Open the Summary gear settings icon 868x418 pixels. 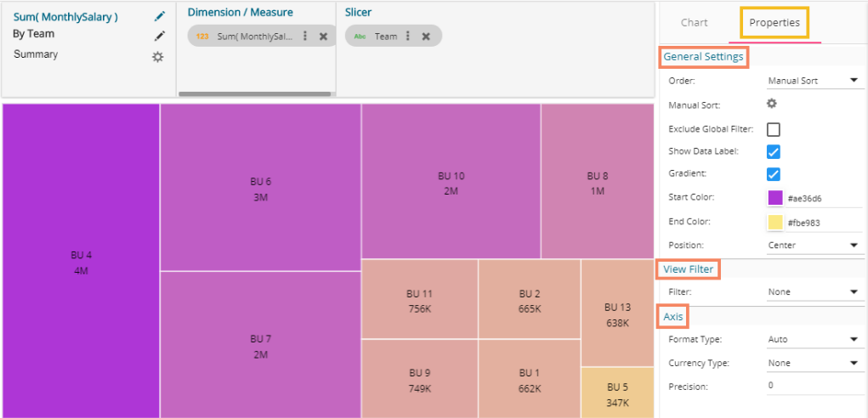(x=157, y=56)
